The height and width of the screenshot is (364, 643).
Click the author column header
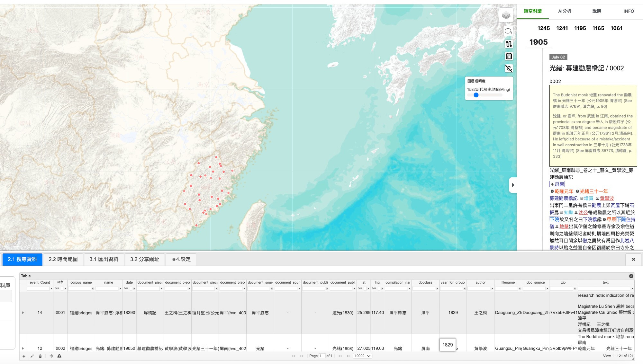click(x=480, y=282)
